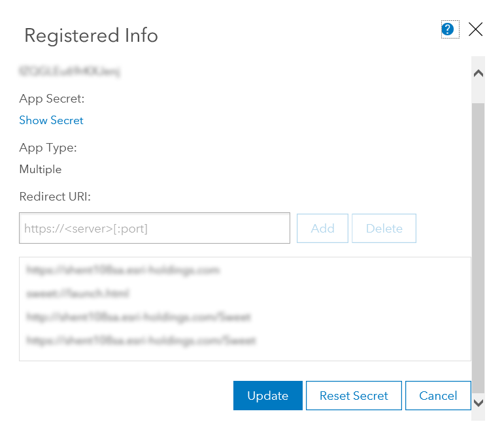The width and height of the screenshot is (504, 439).
Task: Cancel the Registered Info changes
Action: [438, 396]
